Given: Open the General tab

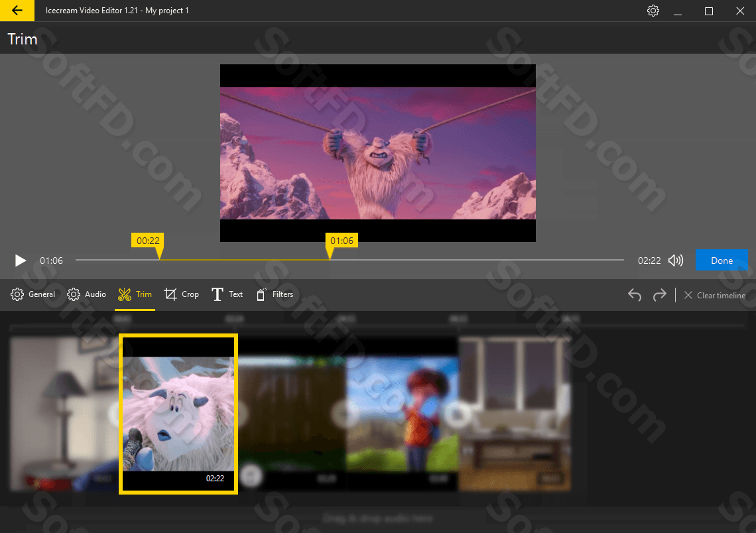Looking at the screenshot, I should (32, 294).
